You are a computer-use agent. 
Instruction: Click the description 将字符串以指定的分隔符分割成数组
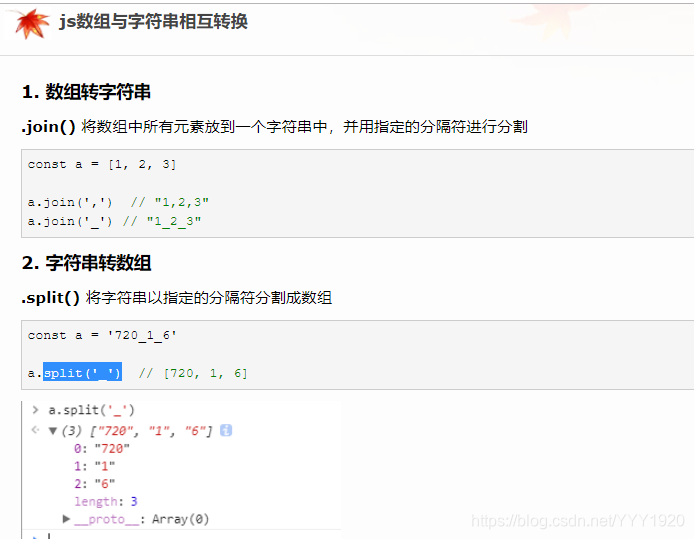point(209,298)
